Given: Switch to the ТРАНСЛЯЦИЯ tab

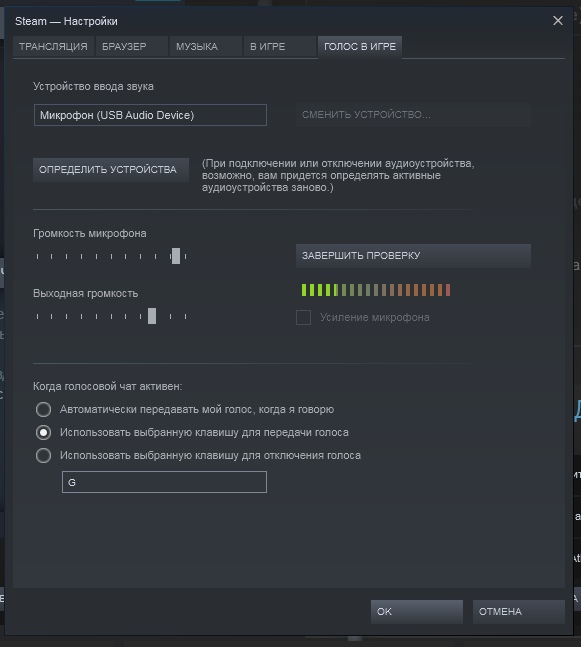Looking at the screenshot, I should click(53, 46).
